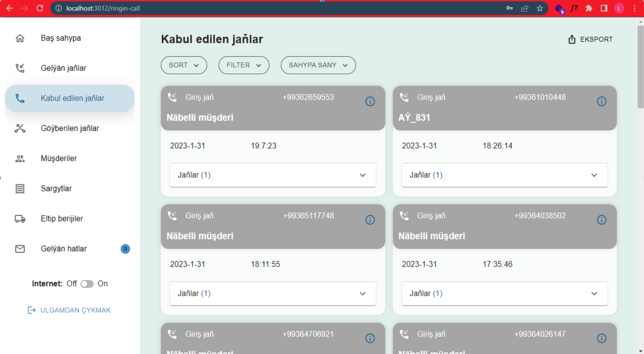Click phone number +99364038502
644x354 pixels.
540,216
